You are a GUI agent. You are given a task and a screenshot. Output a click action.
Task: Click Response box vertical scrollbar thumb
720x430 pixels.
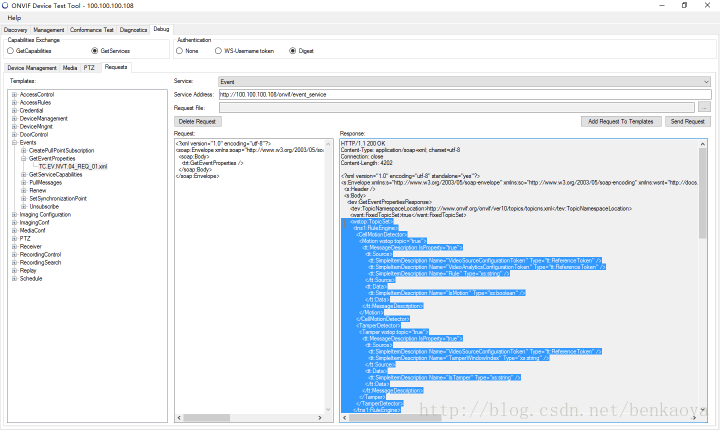point(703,193)
